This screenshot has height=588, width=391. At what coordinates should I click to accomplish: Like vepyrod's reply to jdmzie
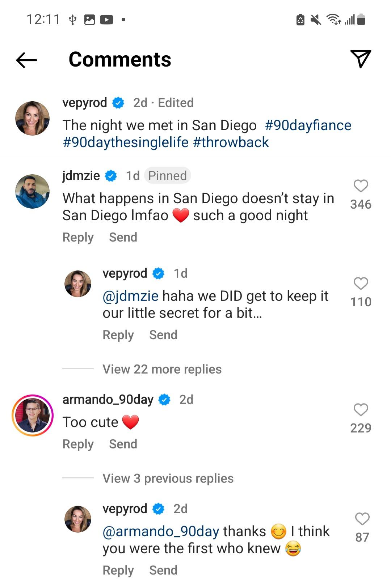pyautogui.click(x=361, y=284)
